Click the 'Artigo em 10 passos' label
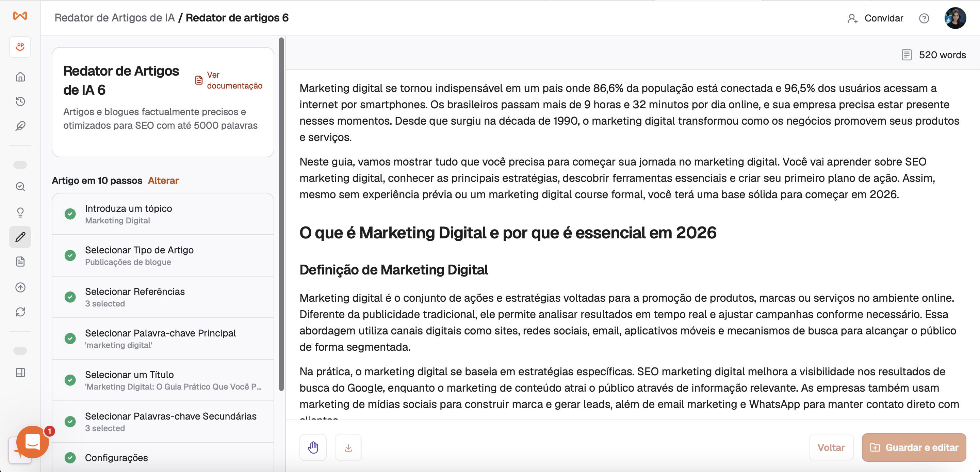 coord(97,180)
